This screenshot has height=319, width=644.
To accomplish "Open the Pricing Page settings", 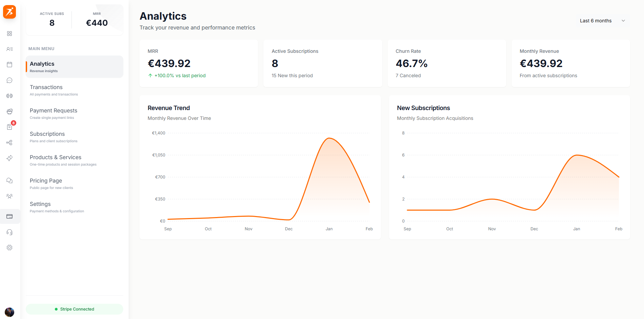I will [x=46, y=180].
